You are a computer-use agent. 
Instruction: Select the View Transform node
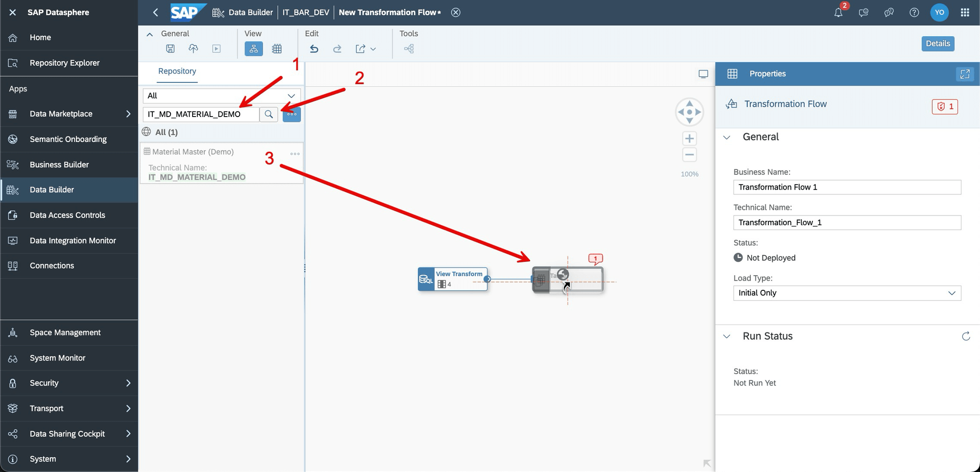(x=453, y=279)
